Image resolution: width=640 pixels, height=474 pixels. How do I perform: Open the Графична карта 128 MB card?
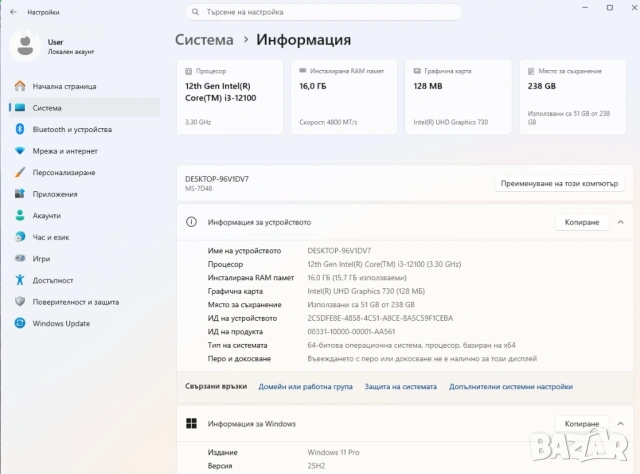coord(458,97)
